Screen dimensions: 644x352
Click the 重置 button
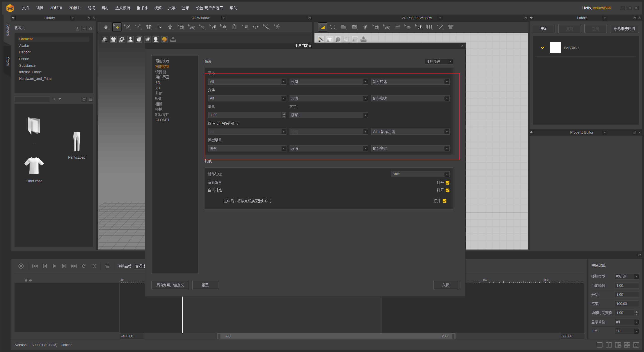point(205,285)
